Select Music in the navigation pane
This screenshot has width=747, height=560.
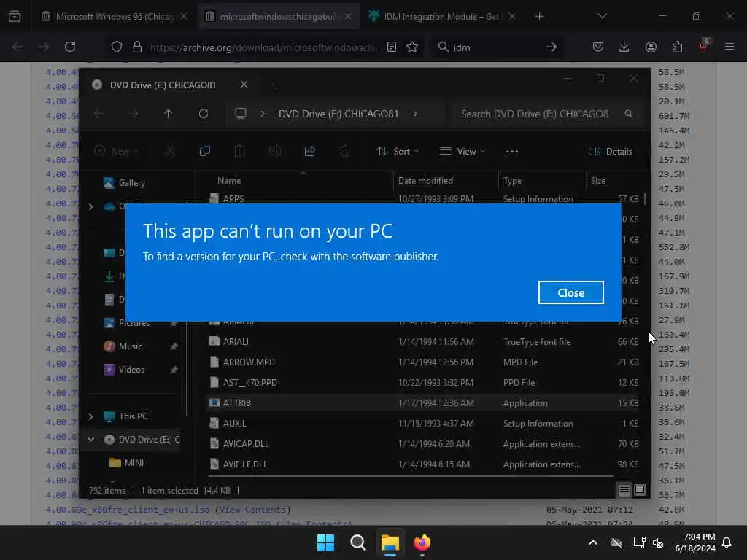pos(130,346)
